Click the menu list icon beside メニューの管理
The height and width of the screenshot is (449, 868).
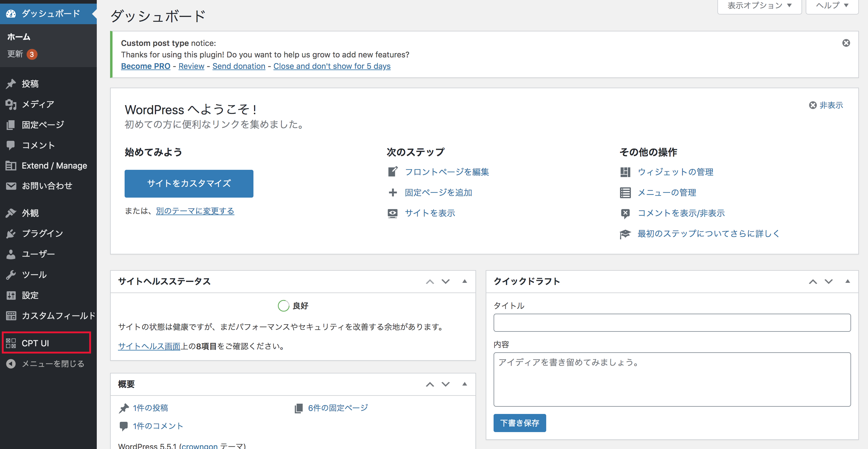pos(625,192)
